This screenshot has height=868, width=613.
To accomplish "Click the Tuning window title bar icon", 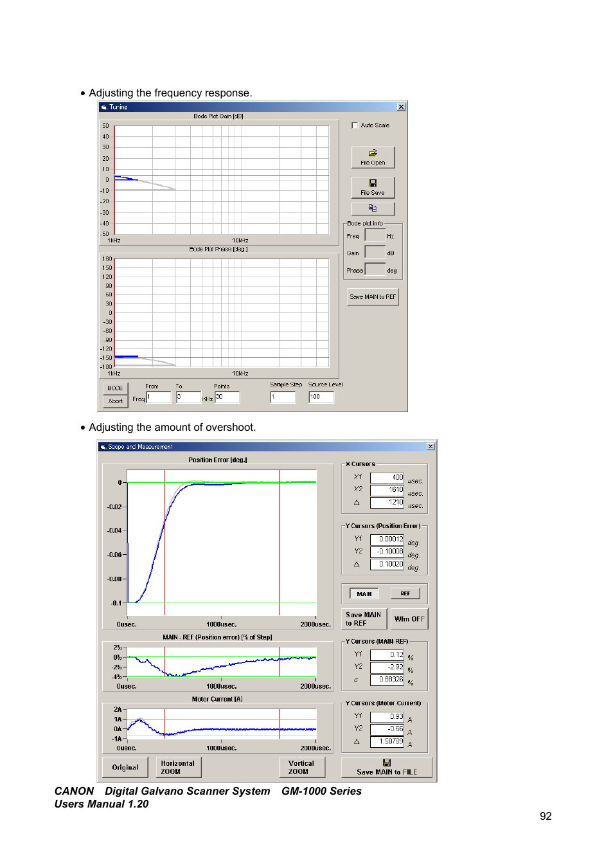I will 103,107.
